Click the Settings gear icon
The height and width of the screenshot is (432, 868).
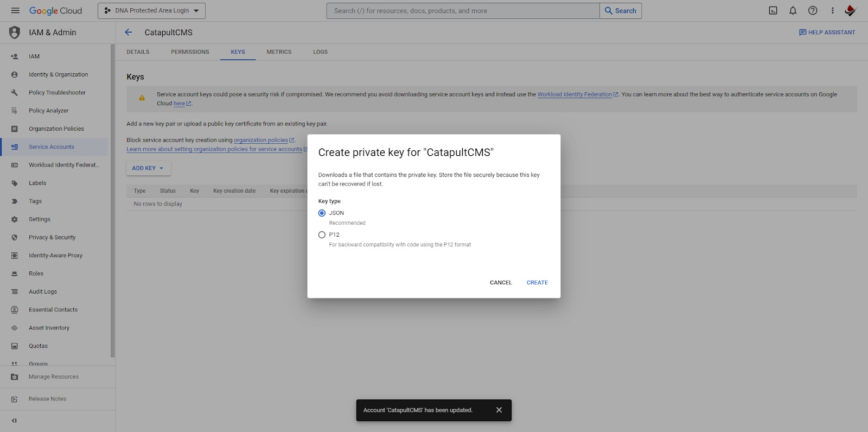[15, 219]
